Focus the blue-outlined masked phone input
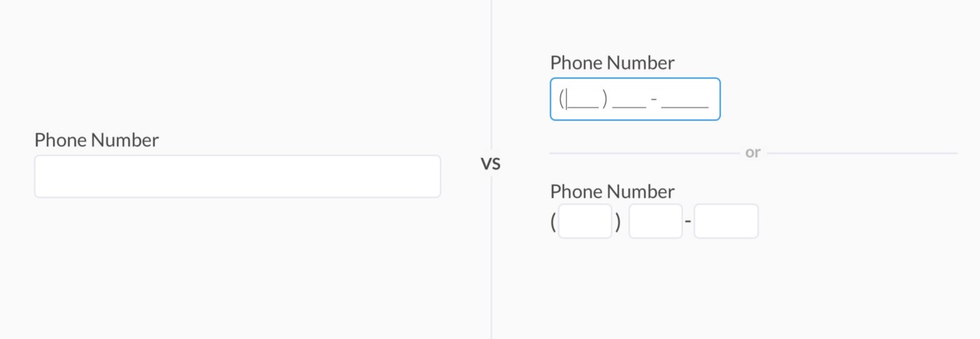The image size is (980, 339). [x=635, y=99]
